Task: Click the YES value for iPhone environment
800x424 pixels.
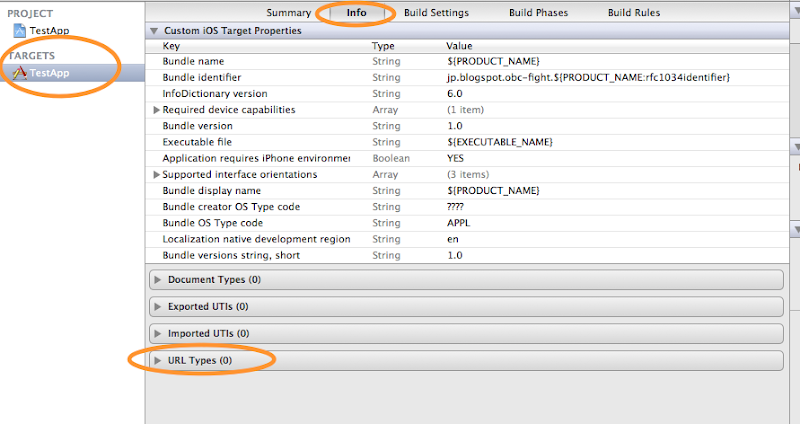Action: (x=455, y=158)
